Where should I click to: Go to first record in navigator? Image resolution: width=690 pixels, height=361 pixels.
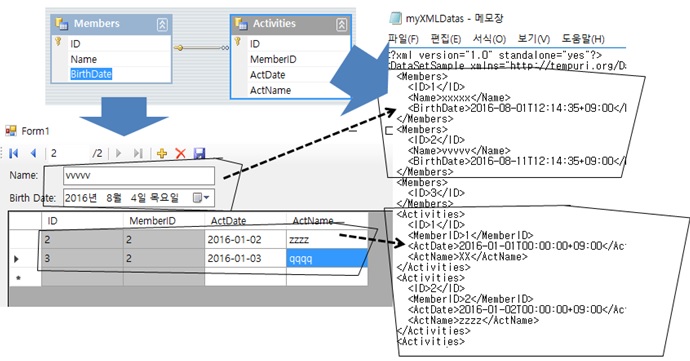click(x=14, y=153)
